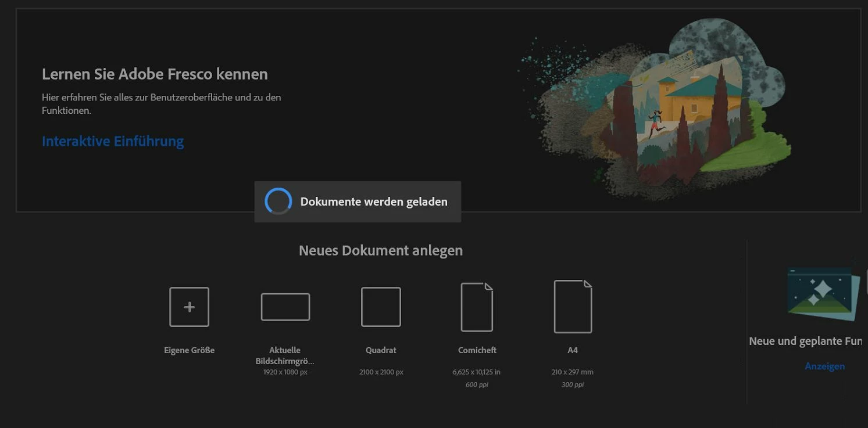Click the Eigene Größe label
The height and width of the screenshot is (428, 868).
coord(189,350)
